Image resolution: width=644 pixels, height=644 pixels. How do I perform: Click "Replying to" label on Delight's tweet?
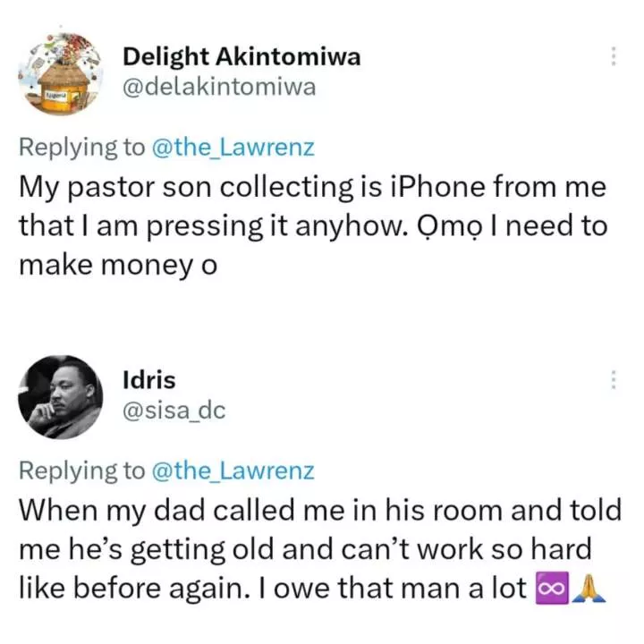click(81, 148)
